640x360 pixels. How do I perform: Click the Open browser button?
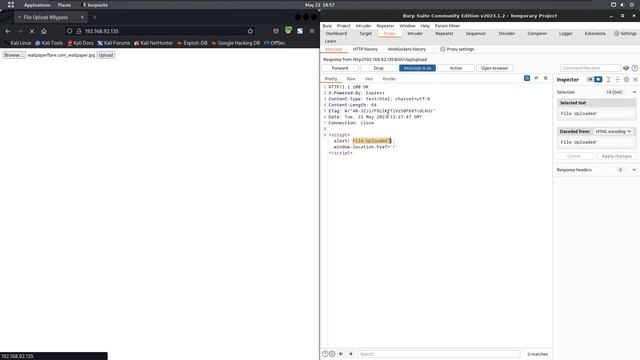click(495, 68)
